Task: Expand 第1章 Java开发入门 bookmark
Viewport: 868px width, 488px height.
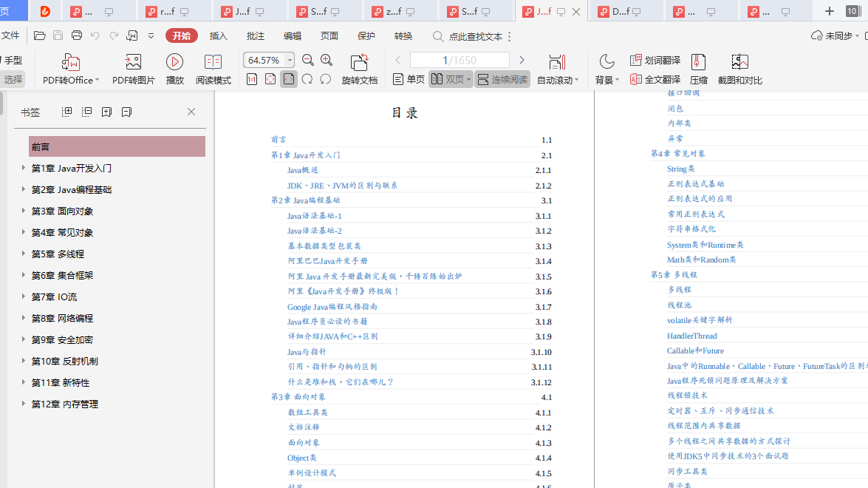Action: [x=23, y=167]
